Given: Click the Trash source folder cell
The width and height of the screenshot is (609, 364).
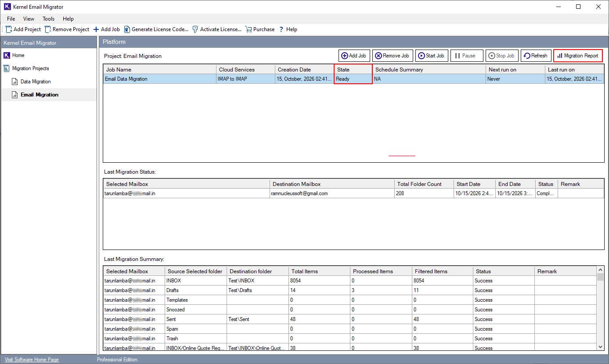Looking at the screenshot, I should click(x=196, y=339).
